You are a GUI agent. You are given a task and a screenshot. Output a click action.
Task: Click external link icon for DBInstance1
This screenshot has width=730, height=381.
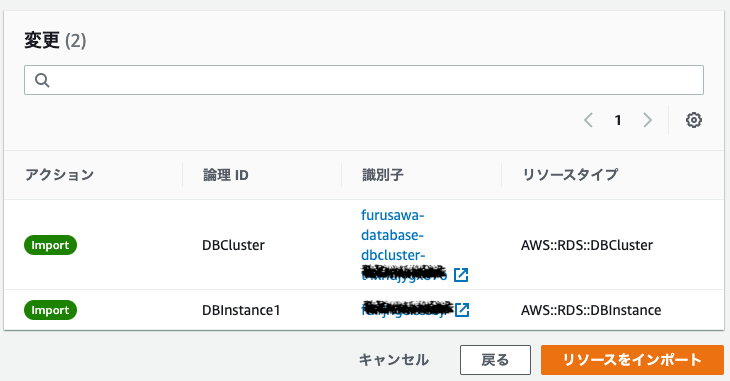click(x=462, y=310)
